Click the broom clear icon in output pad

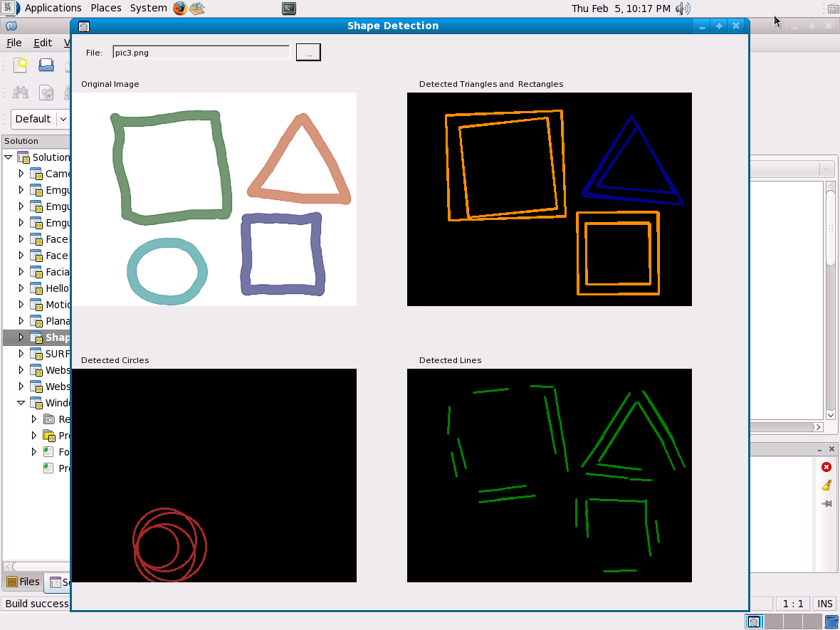[x=826, y=485]
